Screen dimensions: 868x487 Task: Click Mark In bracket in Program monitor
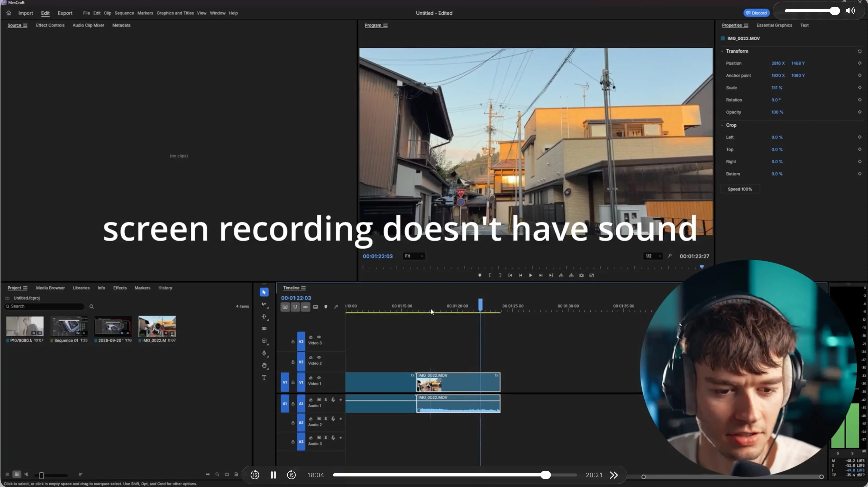pos(490,275)
